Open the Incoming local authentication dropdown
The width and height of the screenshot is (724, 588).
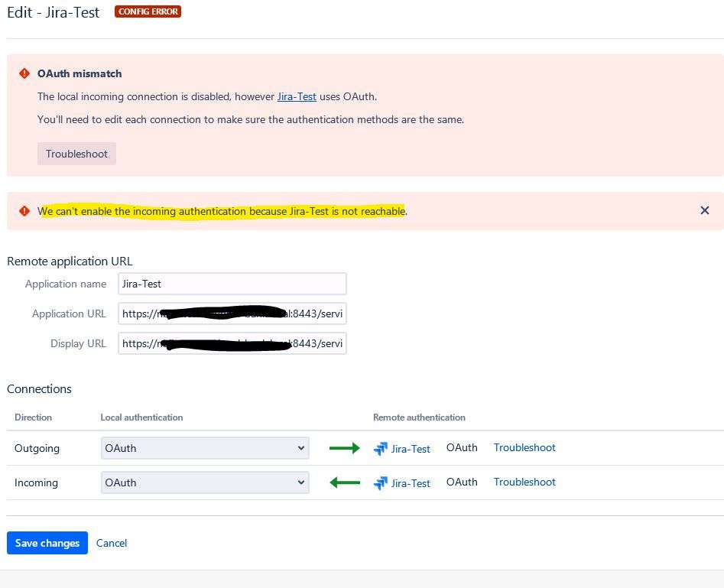coord(205,482)
